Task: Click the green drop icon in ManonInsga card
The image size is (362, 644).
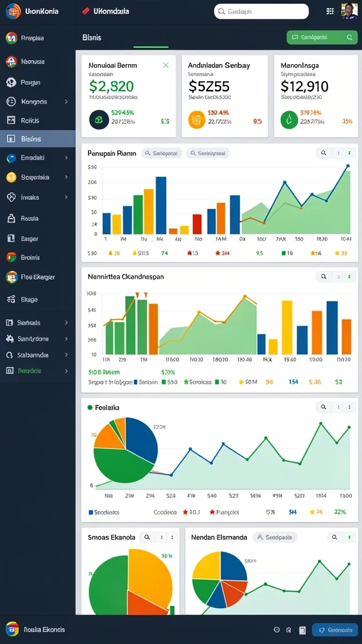Action: (289, 120)
